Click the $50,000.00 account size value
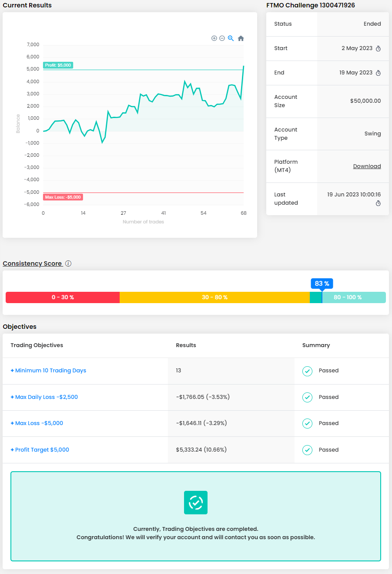Image resolution: width=392 pixels, height=574 pixels. tap(365, 101)
